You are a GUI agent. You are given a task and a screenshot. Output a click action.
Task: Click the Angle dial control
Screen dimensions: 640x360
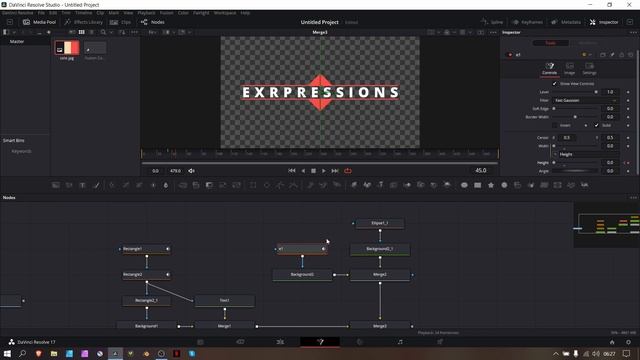coord(576,171)
